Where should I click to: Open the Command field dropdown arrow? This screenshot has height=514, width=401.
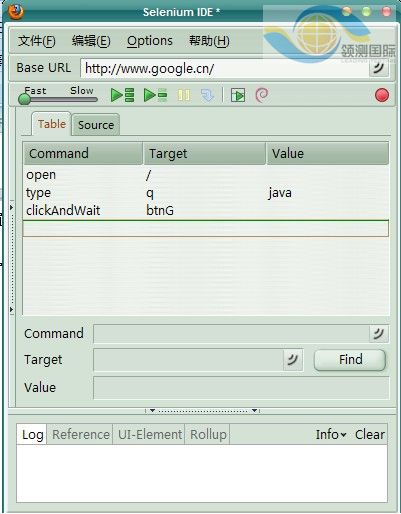pyautogui.click(x=379, y=334)
